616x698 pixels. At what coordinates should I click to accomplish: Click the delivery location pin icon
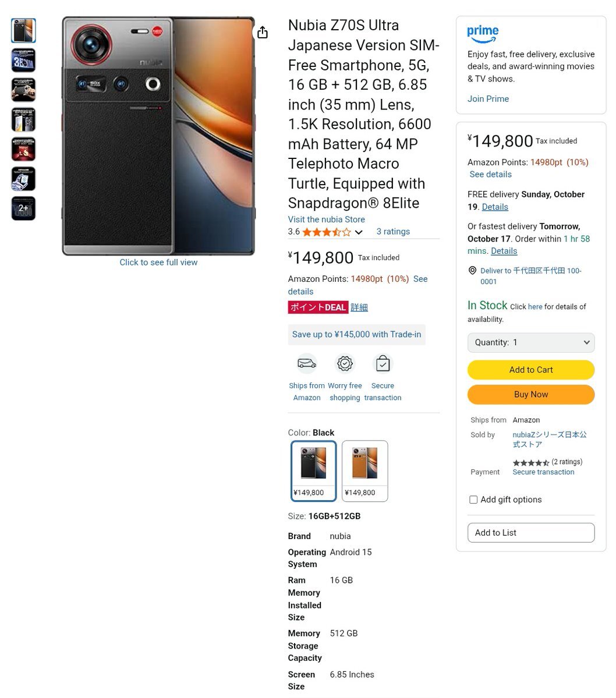pyautogui.click(x=472, y=270)
